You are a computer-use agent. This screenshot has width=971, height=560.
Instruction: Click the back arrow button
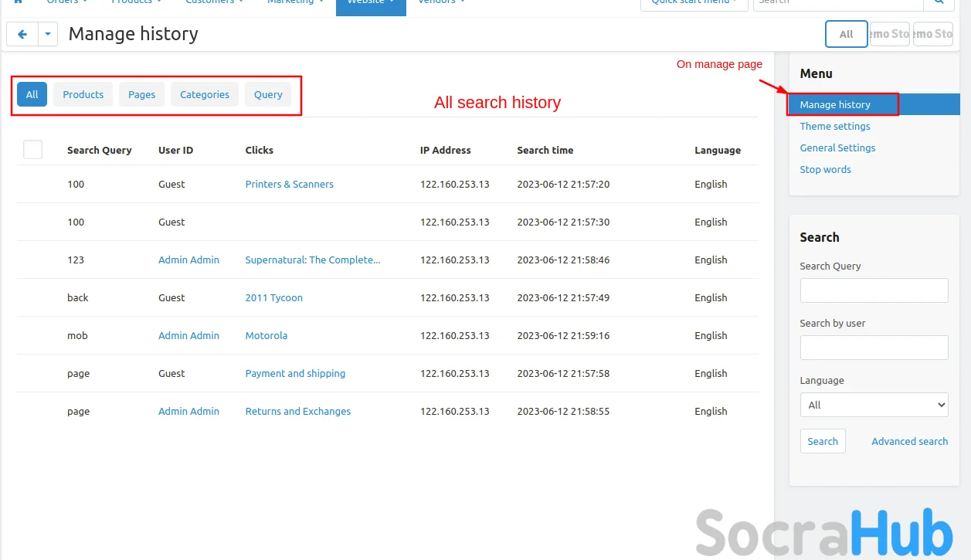click(x=22, y=34)
